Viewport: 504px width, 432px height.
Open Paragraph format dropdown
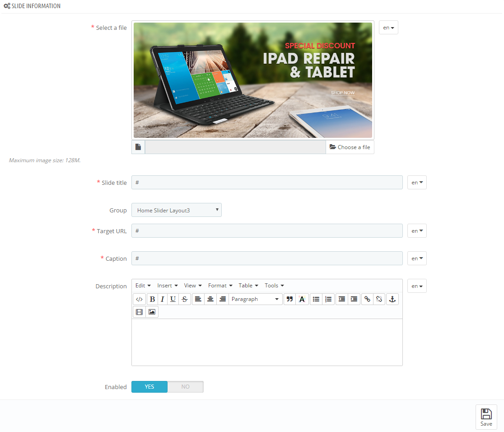(x=255, y=299)
